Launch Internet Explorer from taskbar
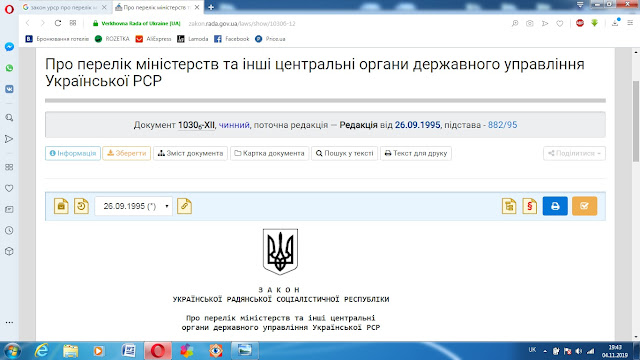The image size is (640, 360). pos(41,351)
